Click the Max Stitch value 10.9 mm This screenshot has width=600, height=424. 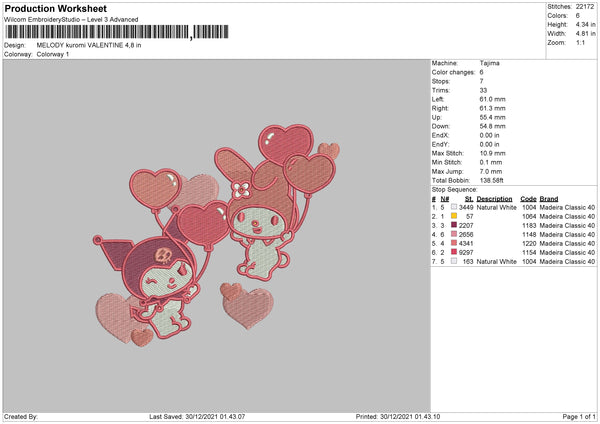pyautogui.click(x=492, y=153)
